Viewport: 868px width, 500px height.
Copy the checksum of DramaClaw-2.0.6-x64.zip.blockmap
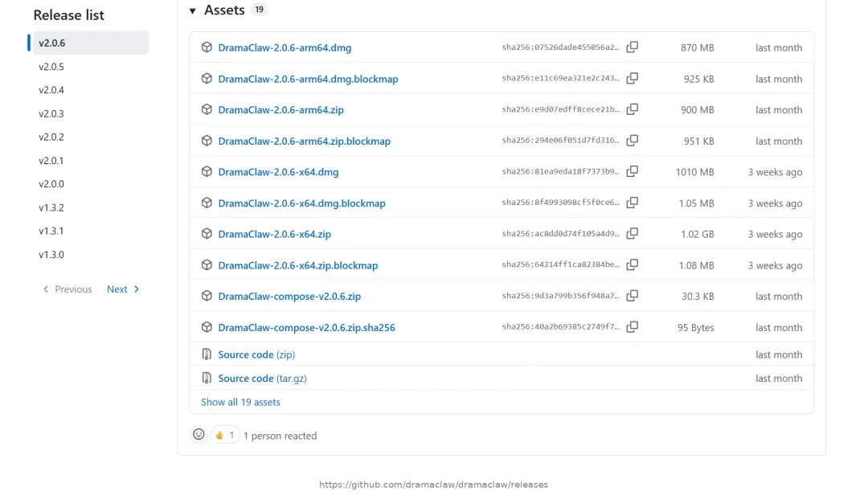coord(632,264)
